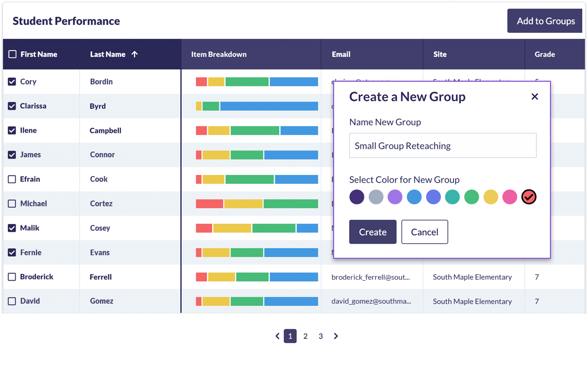The width and height of the screenshot is (588, 375).
Task: Select the yellow group color swatch
Action: pos(491,197)
